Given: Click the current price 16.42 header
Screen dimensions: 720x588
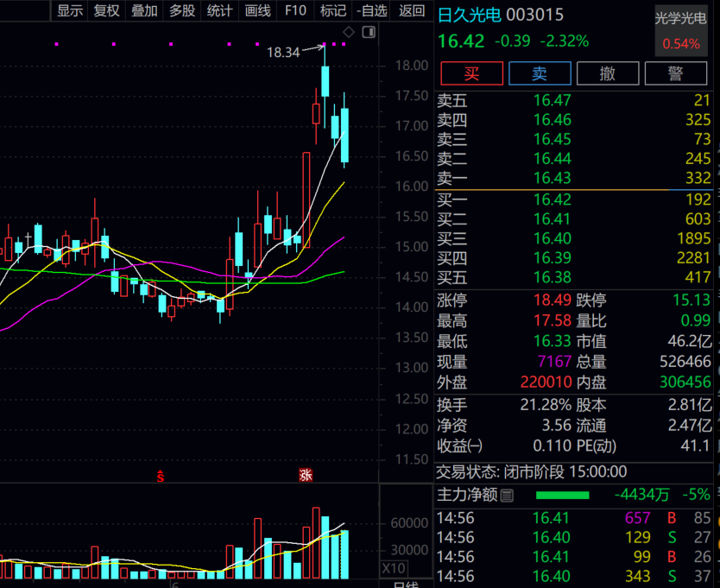Looking at the screenshot, I should [461, 41].
